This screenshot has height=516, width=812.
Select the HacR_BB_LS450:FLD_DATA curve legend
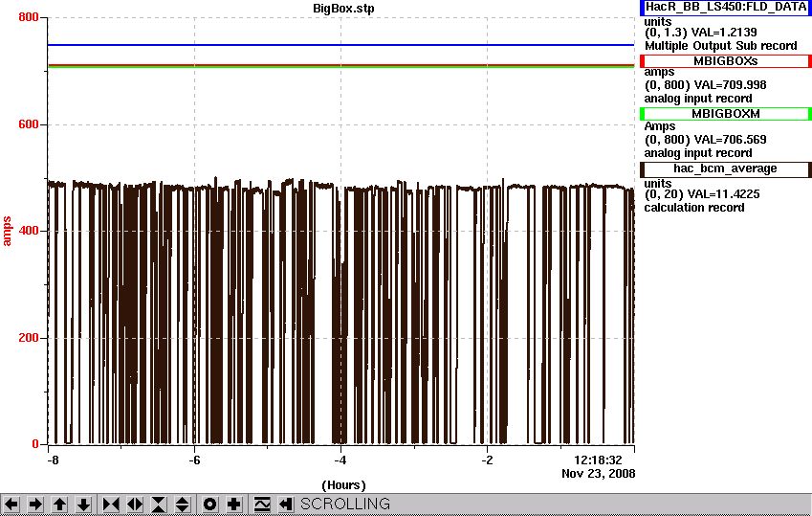click(726, 8)
